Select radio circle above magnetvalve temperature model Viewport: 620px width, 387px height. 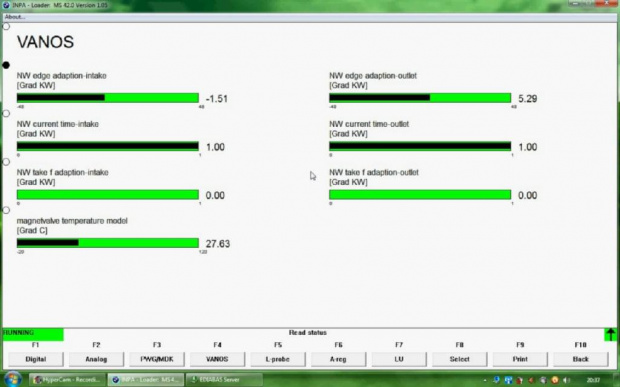coord(6,210)
